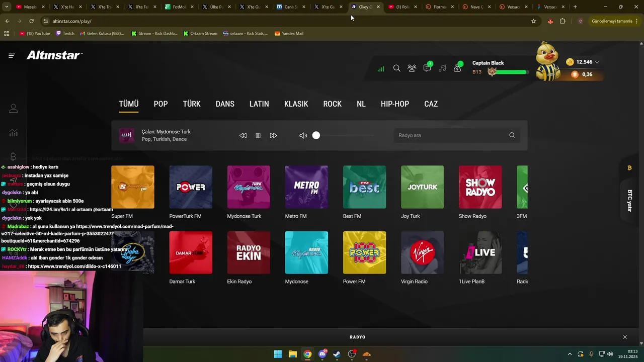This screenshot has width=644, height=362.
Task: Play the 1Live PlanB station
Action: coord(480,252)
